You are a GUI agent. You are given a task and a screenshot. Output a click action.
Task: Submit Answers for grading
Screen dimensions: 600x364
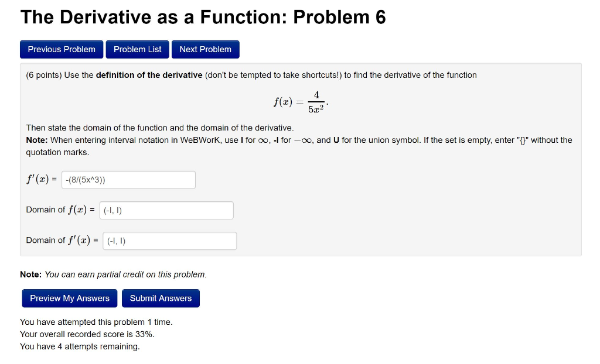click(161, 298)
